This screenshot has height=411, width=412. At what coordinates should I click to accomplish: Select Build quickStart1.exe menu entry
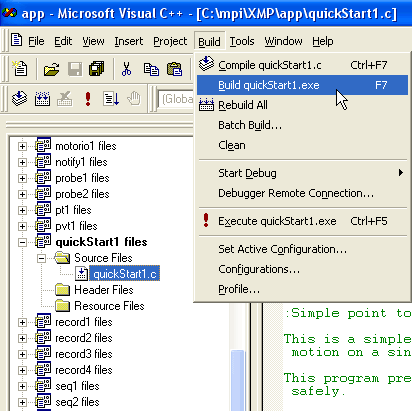(302, 85)
